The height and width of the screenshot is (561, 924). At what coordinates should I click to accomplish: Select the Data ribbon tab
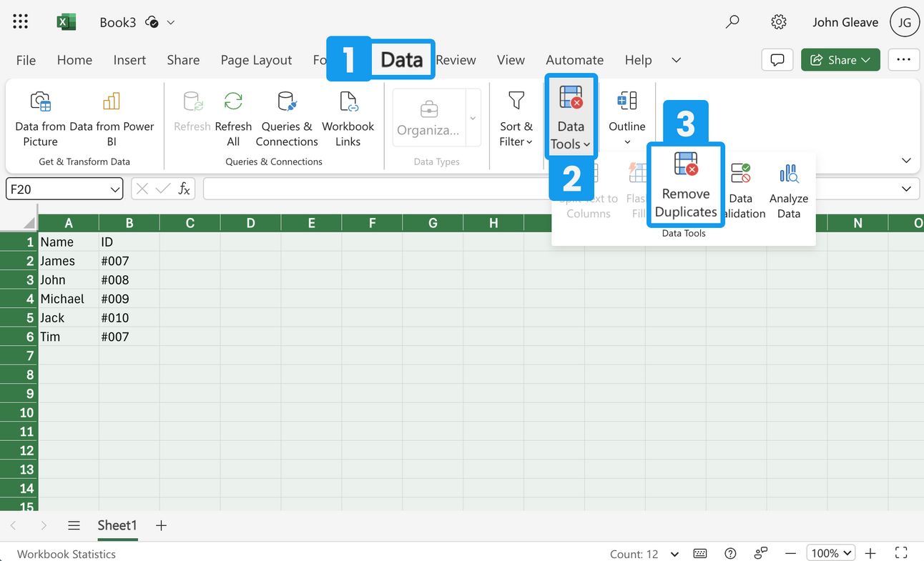[402, 59]
